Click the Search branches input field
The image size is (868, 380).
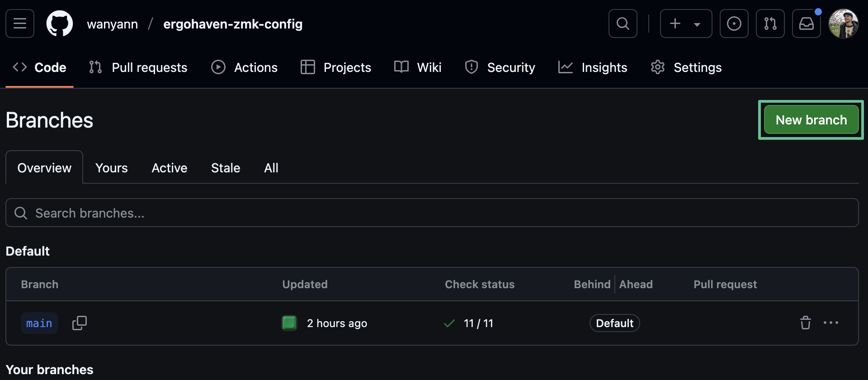[x=432, y=213]
